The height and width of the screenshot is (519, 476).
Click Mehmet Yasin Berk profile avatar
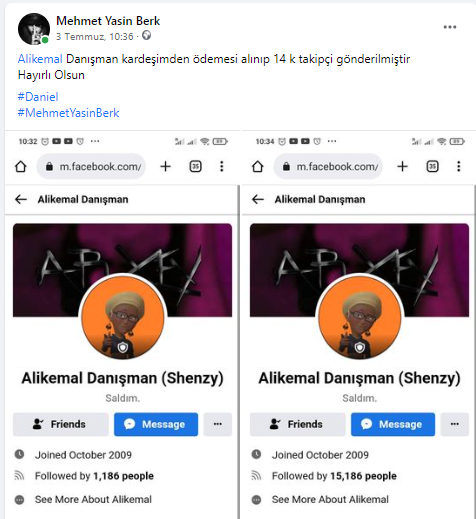tap(34, 29)
